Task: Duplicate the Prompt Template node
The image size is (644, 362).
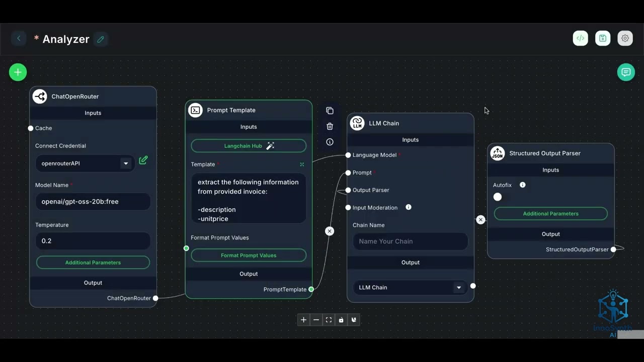Action: tap(330, 111)
